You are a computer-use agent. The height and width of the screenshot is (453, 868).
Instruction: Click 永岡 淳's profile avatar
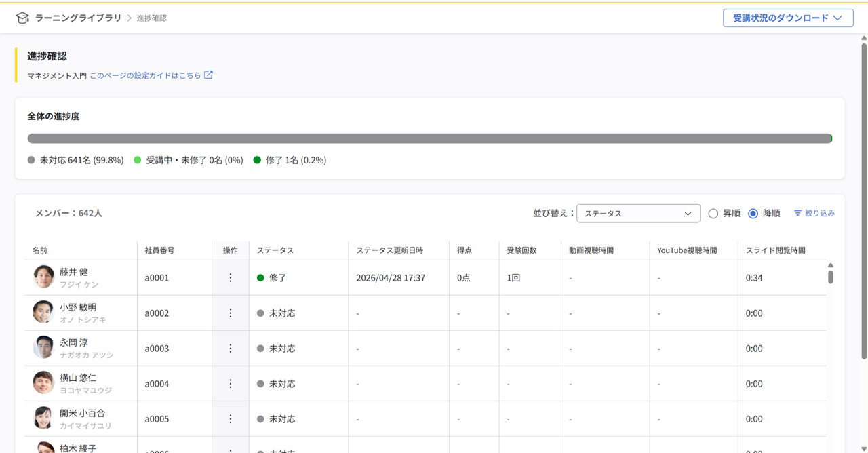click(x=43, y=347)
